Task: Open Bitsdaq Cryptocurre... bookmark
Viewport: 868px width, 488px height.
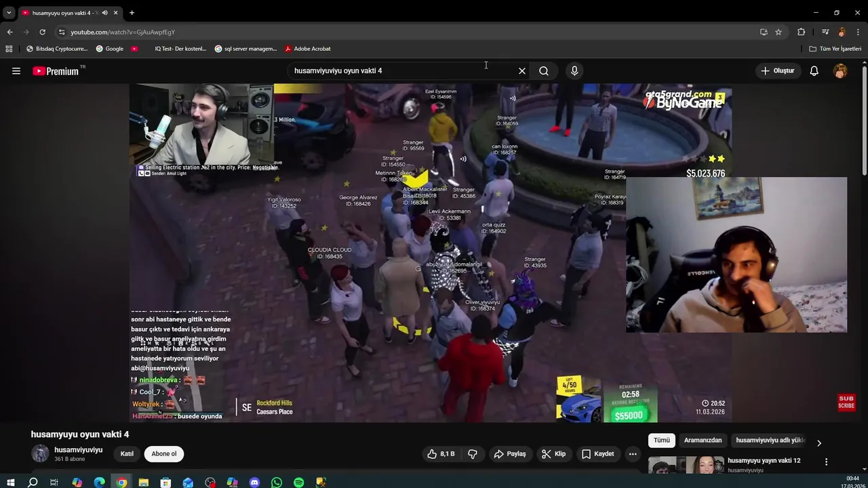Action: [57, 49]
